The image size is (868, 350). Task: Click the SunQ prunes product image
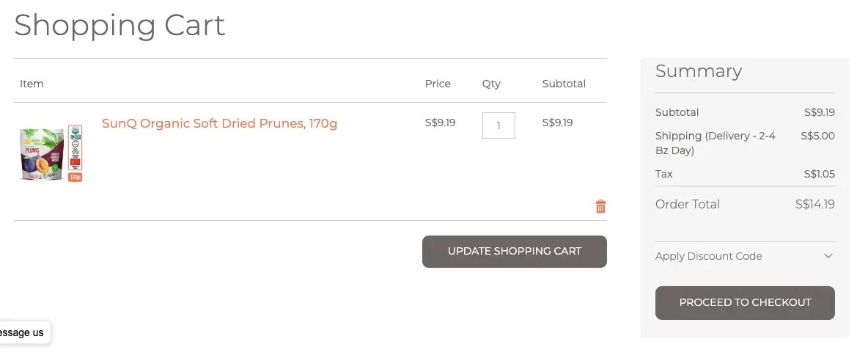pyautogui.click(x=51, y=154)
